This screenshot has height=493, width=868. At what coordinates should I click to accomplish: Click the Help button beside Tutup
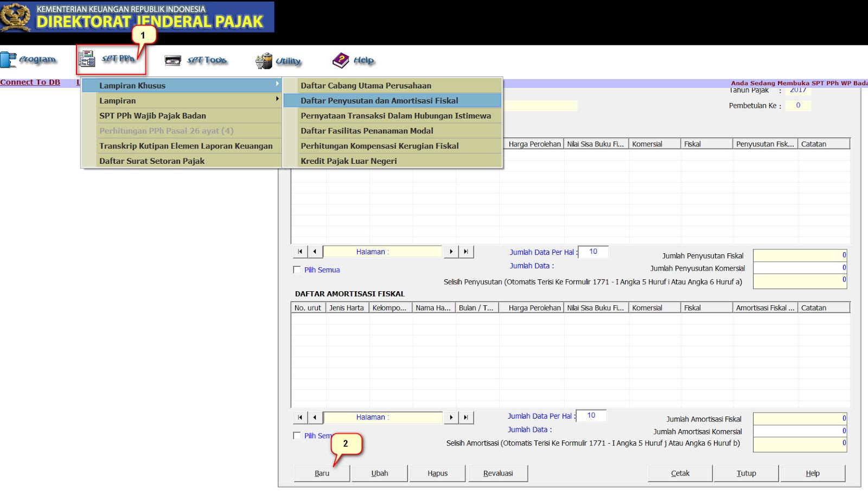point(813,473)
